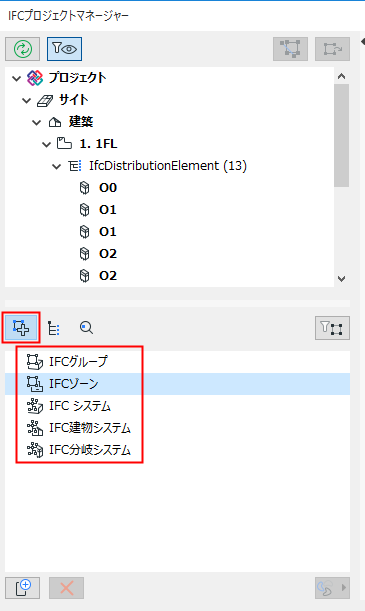
Task: Click the building icon beside 建築
Action: click(x=55, y=122)
